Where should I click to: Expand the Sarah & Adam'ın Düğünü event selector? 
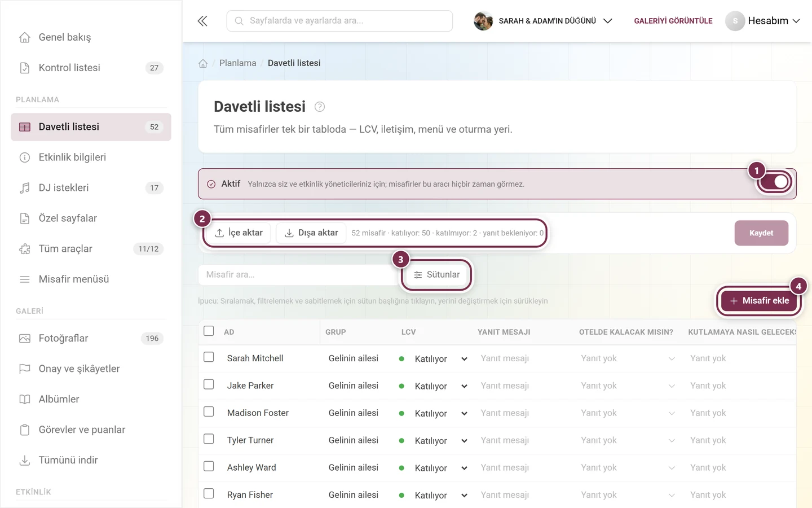tap(544, 21)
